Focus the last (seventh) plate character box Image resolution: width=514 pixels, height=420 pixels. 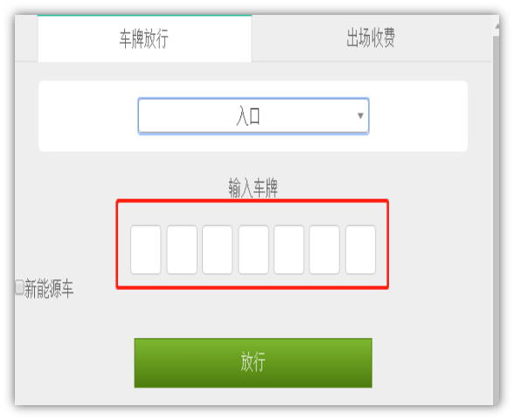click(x=360, y=250)
